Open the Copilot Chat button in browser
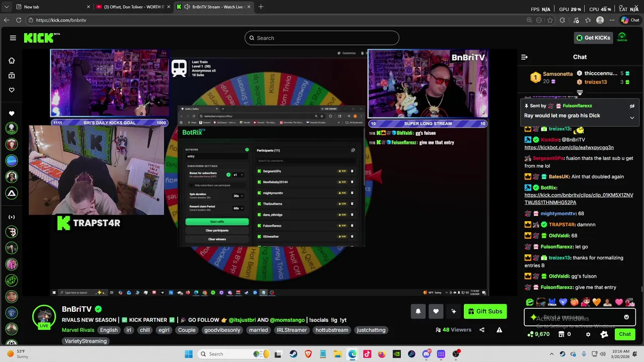 630,20
